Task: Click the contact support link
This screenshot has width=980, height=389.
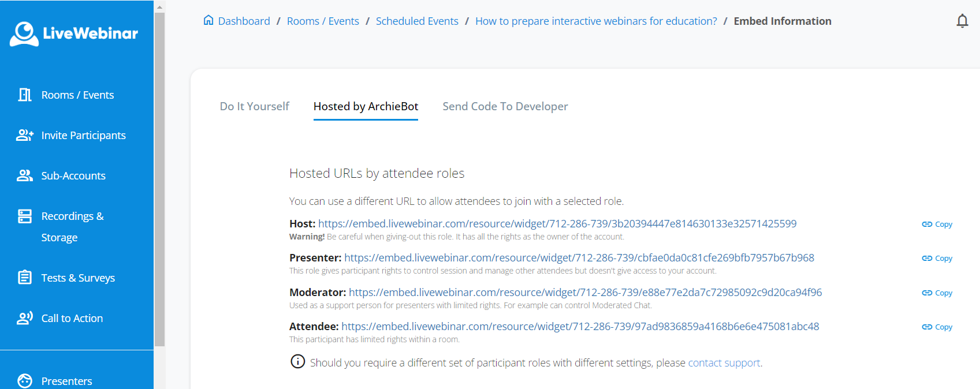Action: pyautogui.click(x=724, y=362)
